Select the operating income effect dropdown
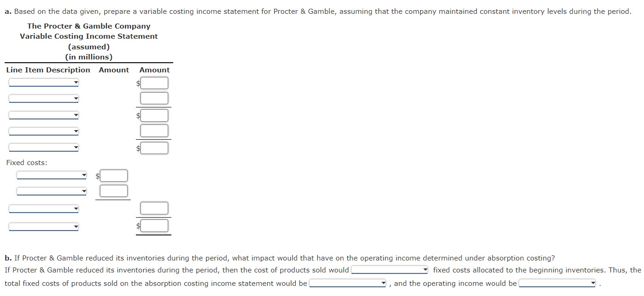Screen dimensions: 644x296 (556, 283)
